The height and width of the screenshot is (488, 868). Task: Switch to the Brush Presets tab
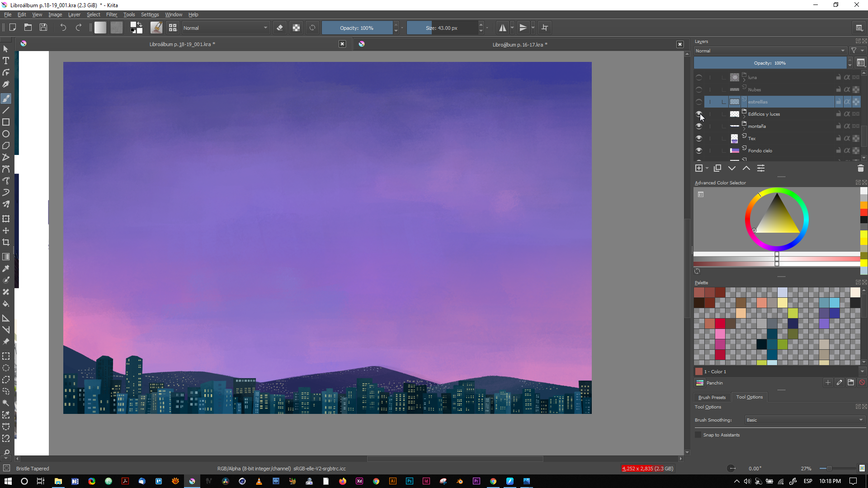coord(712,397)
